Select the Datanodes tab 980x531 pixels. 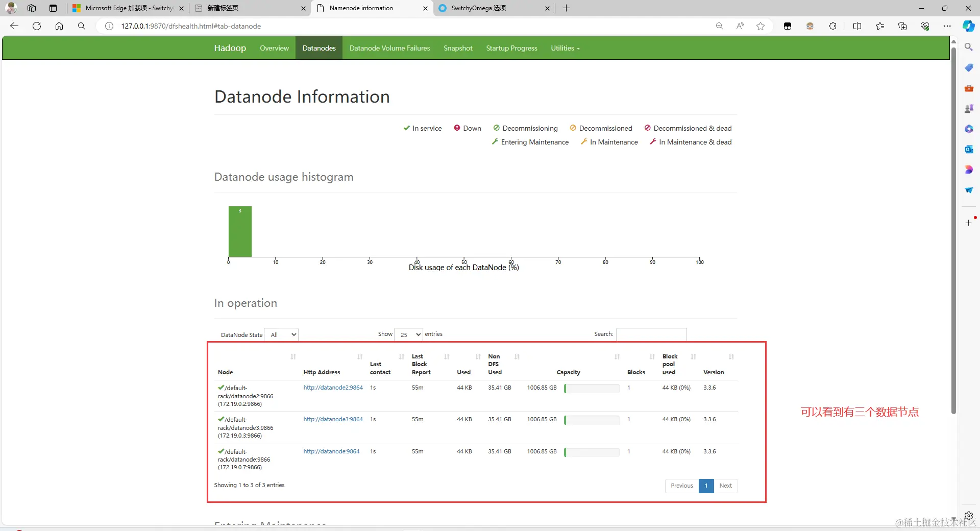point(319,48)
